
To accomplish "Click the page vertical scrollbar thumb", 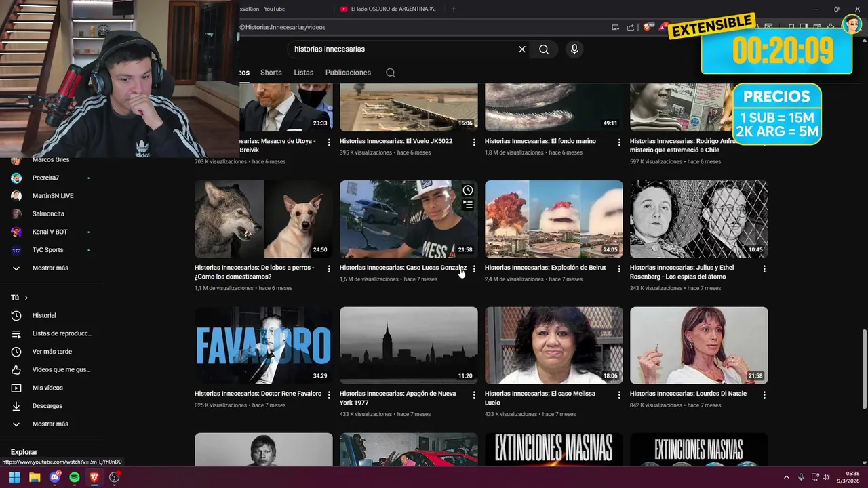I will (x=864, y=369).
